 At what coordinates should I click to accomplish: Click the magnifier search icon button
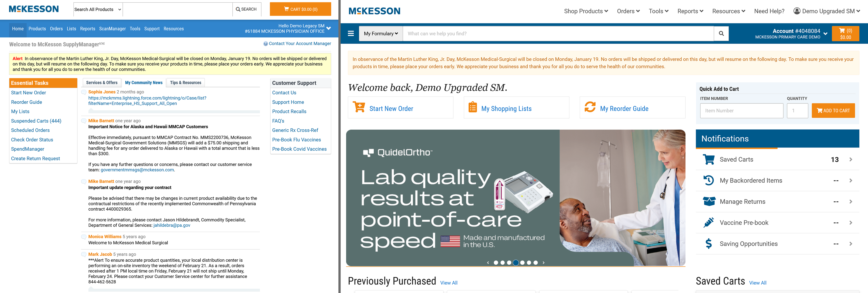tap(721, 34)
